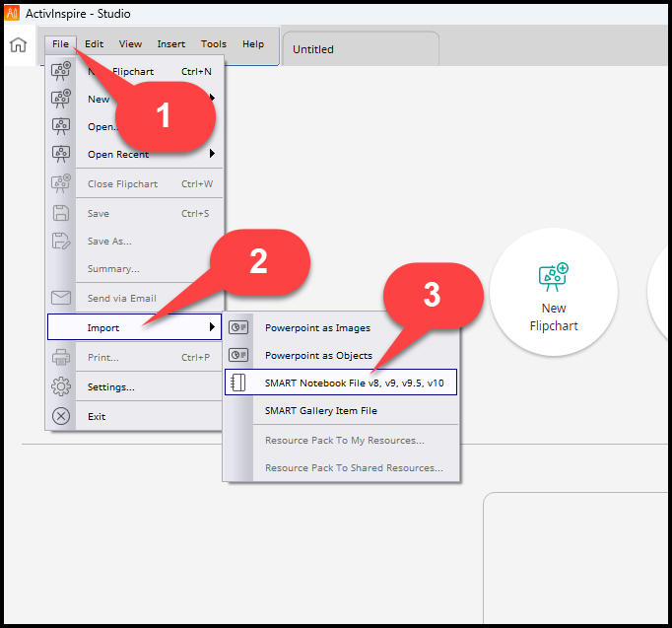Select SMART Notebook File v8, v9, v9.5, v10
The width and height of the screenshot is (672, 628).
click(341, 383)
